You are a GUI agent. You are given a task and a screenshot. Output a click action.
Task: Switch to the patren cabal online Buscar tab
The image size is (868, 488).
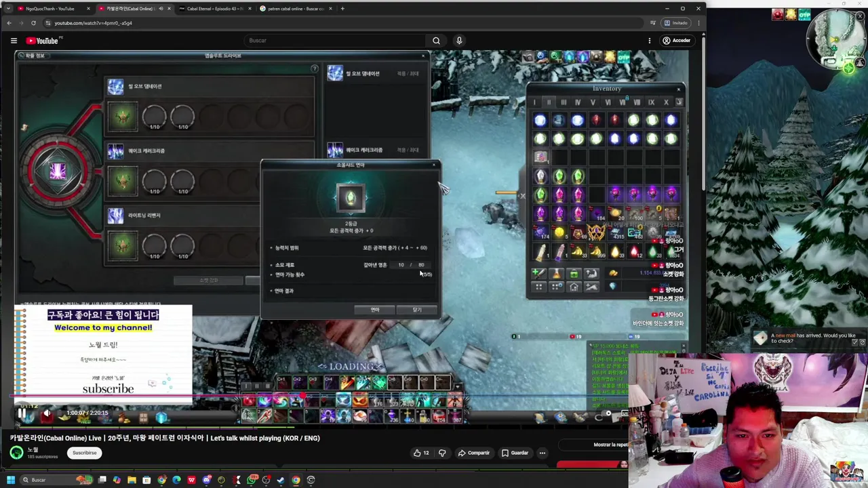295,9
